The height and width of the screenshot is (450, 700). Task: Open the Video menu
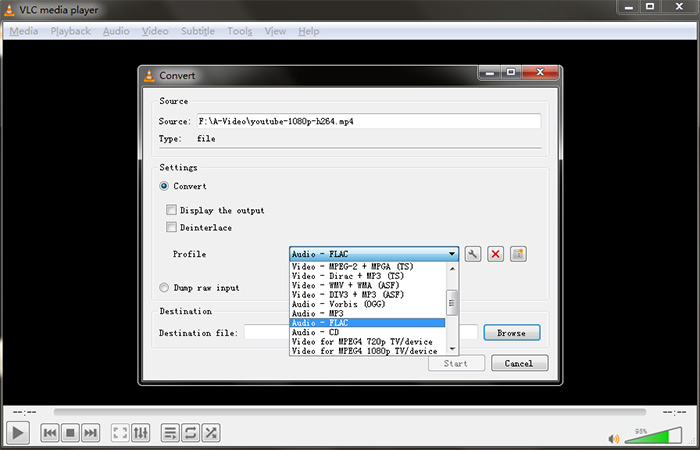(155, 31)
